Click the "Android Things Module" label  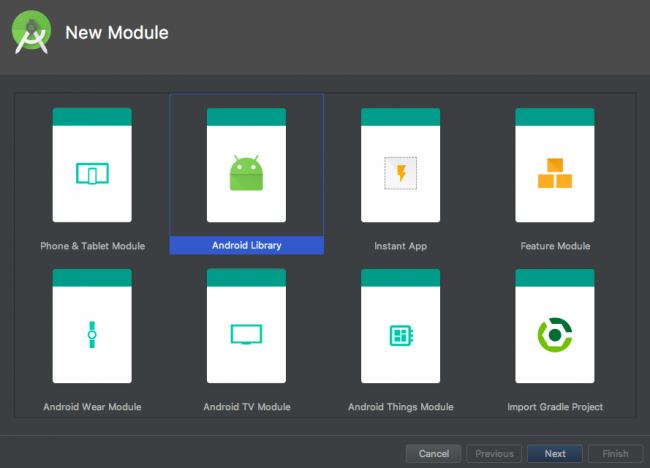point(400,407)
